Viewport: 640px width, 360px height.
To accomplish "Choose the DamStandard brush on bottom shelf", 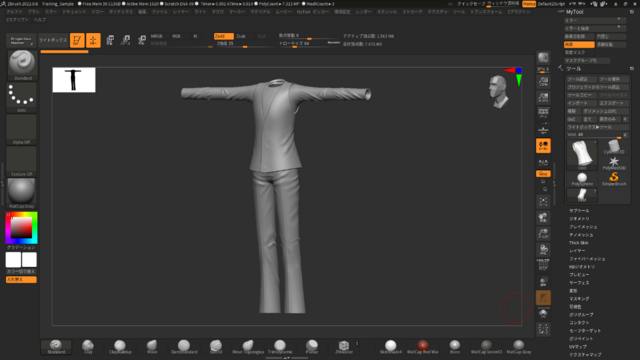I will click(184, 347).
